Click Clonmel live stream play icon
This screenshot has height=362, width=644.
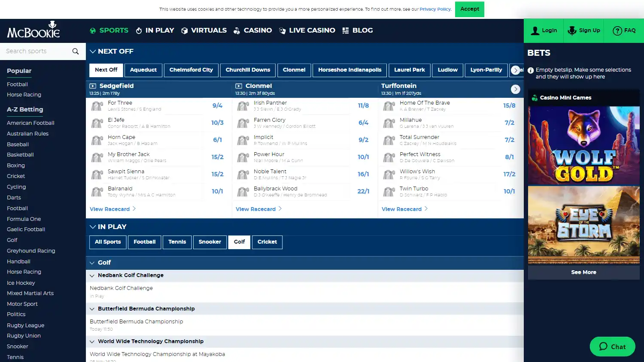[x=239, y=86]
